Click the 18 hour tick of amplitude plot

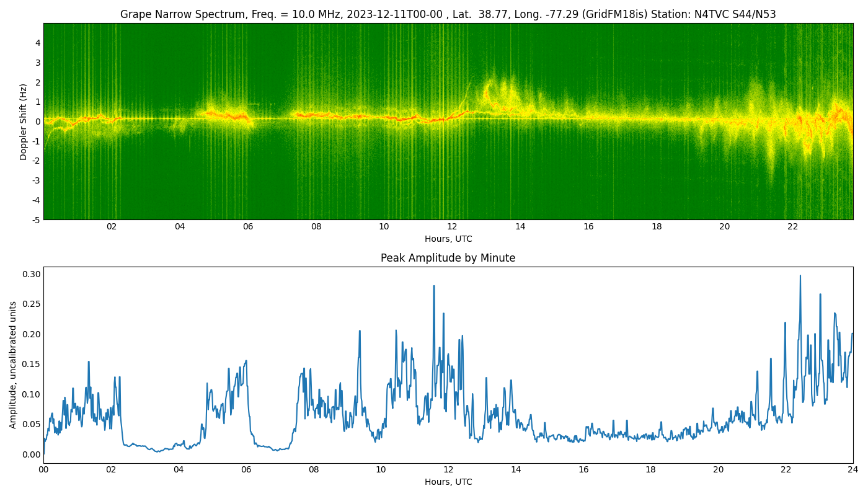(x=651, y=469)
